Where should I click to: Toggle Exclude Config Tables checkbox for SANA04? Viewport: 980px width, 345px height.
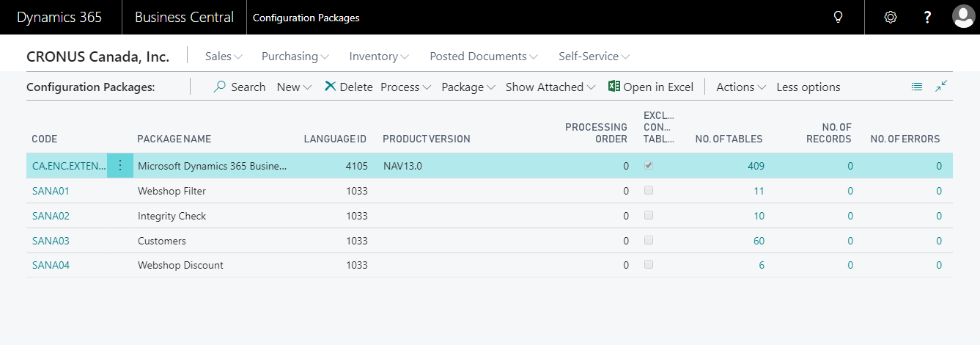click(x=649, y=265)
